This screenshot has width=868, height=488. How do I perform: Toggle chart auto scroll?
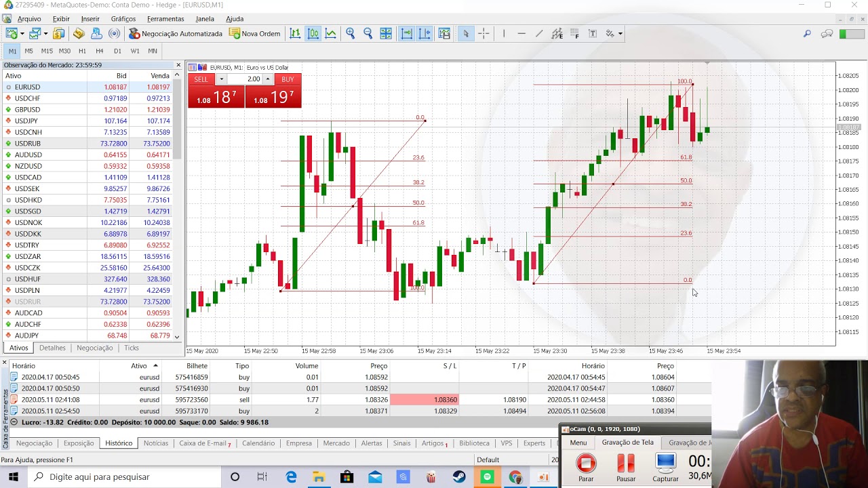point(407,33)
